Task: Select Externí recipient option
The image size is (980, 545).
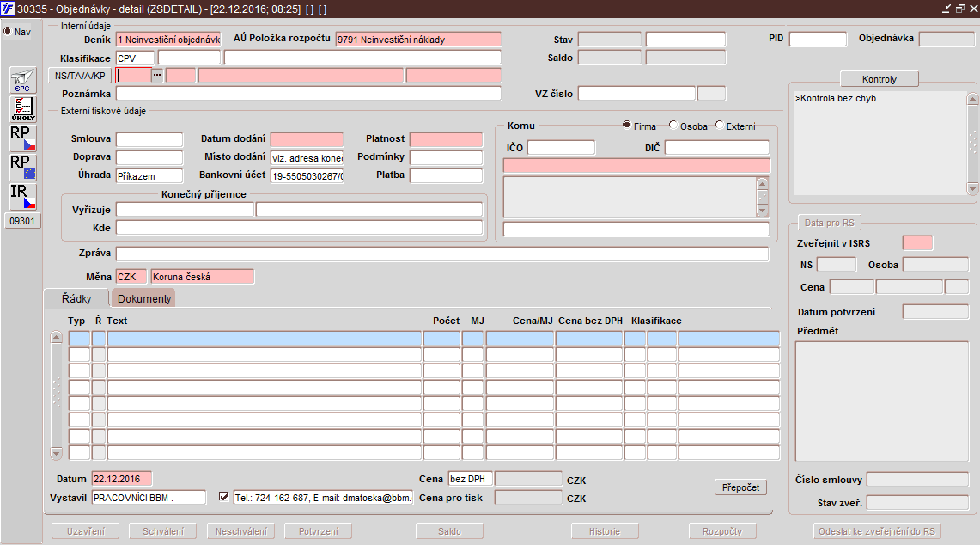Action: pyautogui.click(x=720, y=126)
